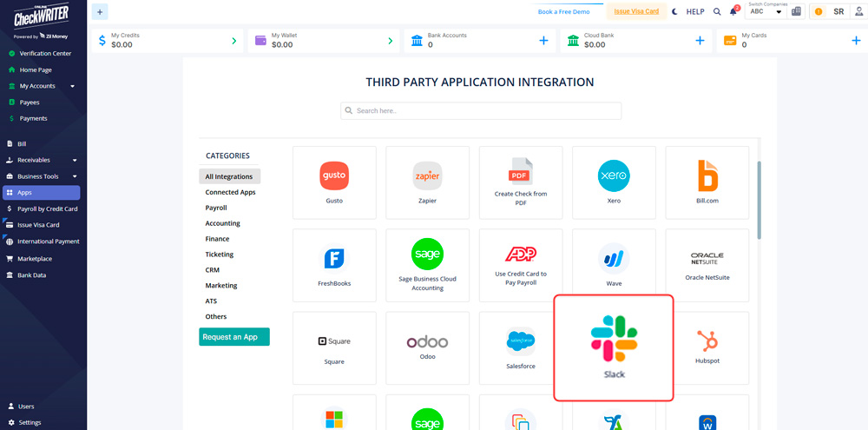Expand Receivables menu
The image size is (868, 430).
[x=42, y=160]
